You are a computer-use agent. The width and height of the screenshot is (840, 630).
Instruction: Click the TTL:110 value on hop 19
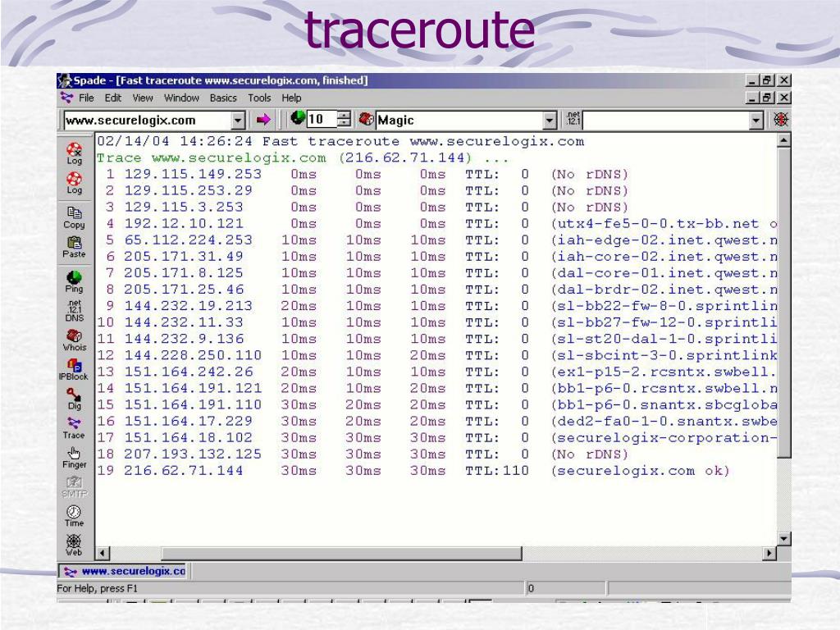[x=496, y=471]
